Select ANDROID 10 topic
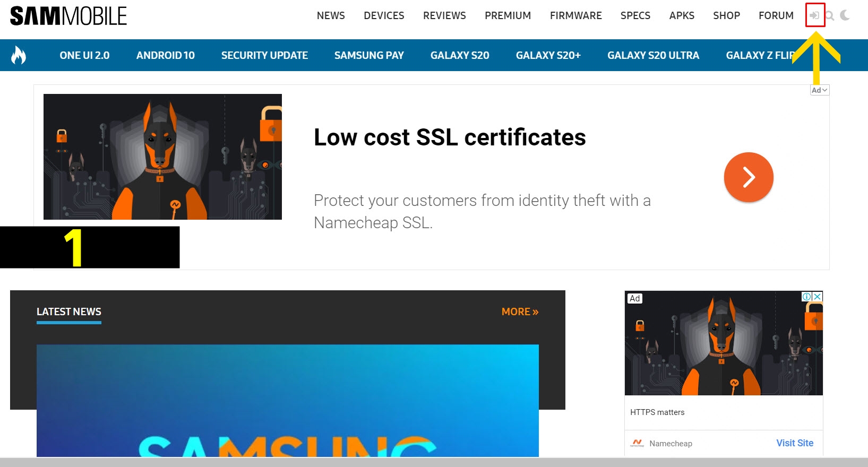The image size is (868, 467). 166,55
